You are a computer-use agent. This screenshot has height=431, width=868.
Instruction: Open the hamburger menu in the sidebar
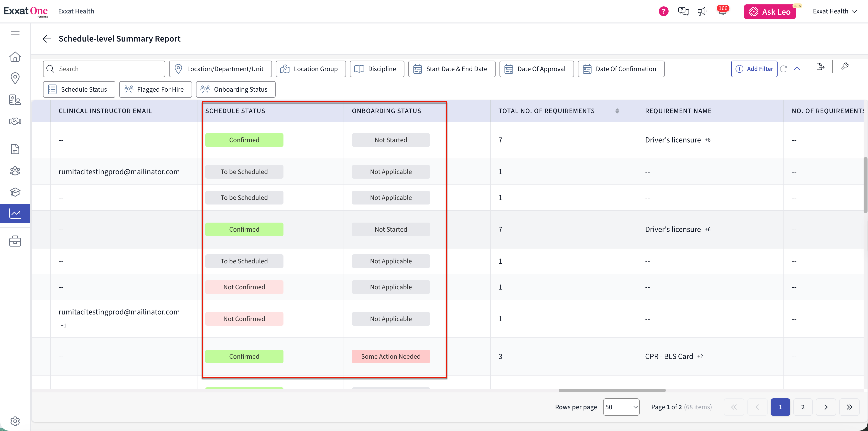pyautogui.click(x=15, y=35)
